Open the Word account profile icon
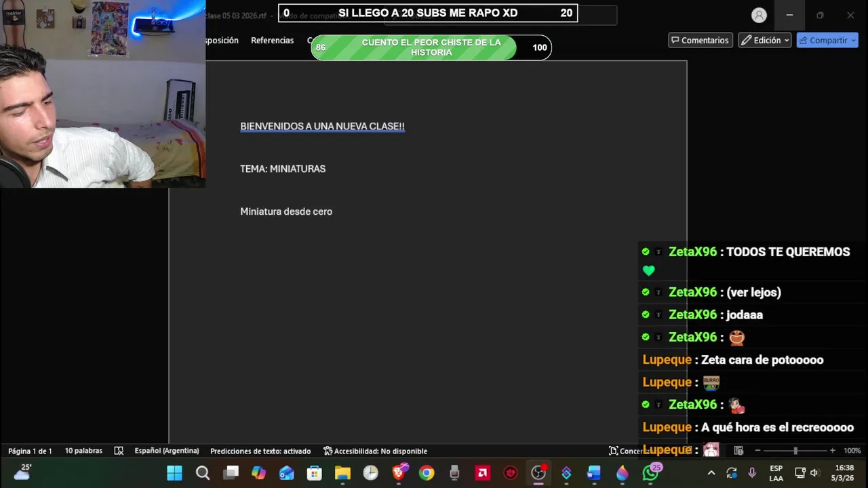Viewport: 868px width, 488px height. pos(759,15)
